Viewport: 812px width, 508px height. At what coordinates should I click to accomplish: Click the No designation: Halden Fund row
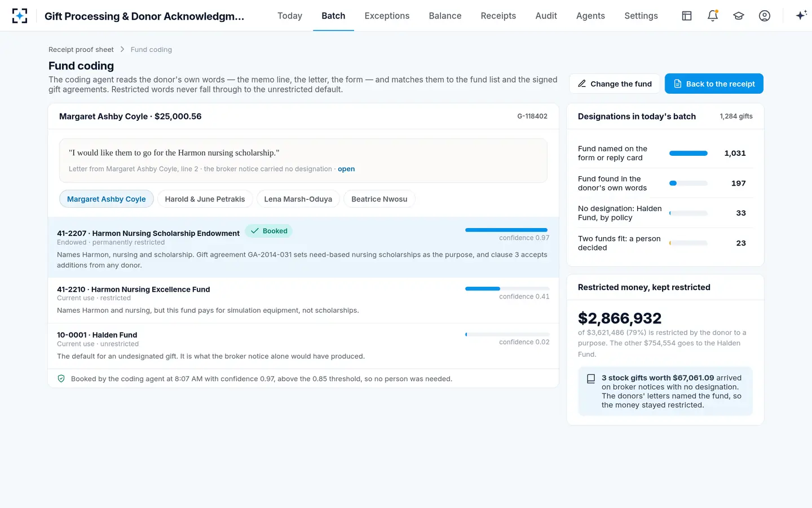click(x=665, y=213)
